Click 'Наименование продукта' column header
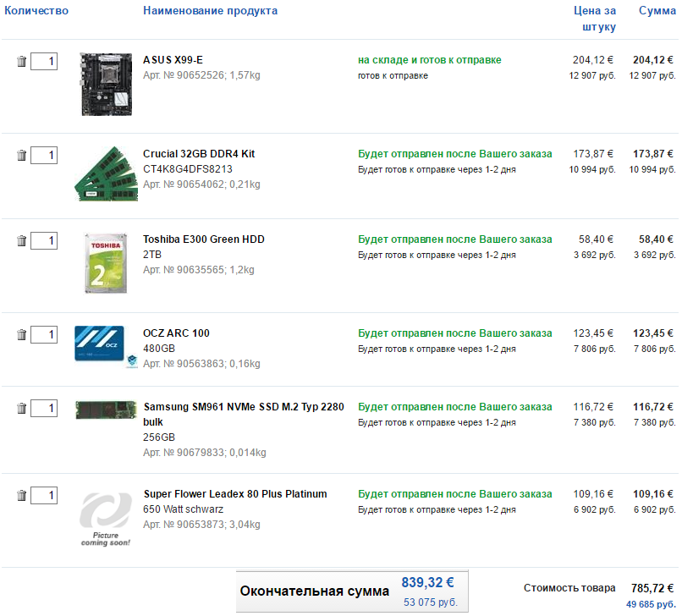 coord(210,11)
